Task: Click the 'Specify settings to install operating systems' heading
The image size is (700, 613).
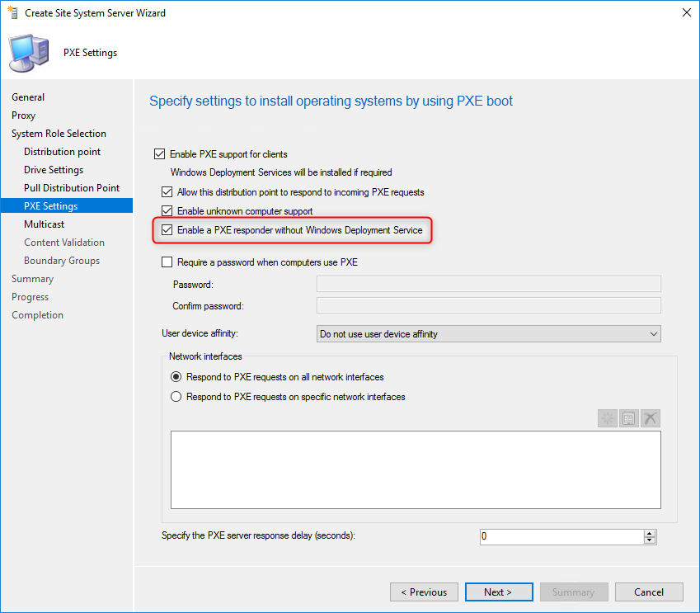Action: 331,101
